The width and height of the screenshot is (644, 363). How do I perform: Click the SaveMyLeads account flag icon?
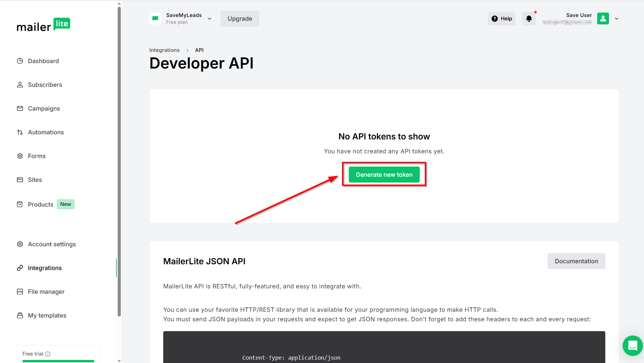pyautogui.click(x=155, y=19)
